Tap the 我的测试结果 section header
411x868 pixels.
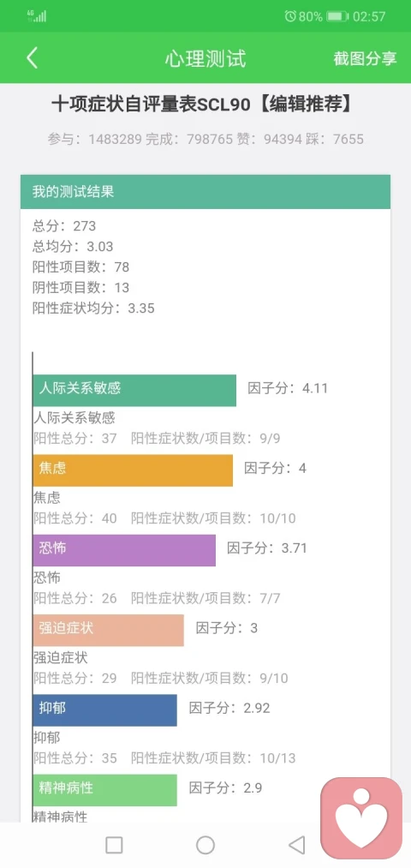click(x=205, y=192)
